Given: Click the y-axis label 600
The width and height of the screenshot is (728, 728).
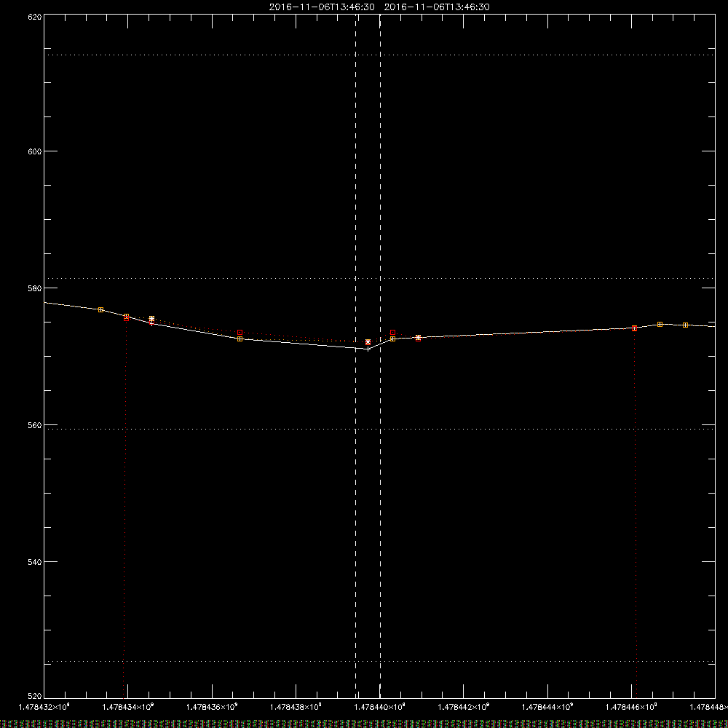Looking at the screenshot, I should (35, 151).
